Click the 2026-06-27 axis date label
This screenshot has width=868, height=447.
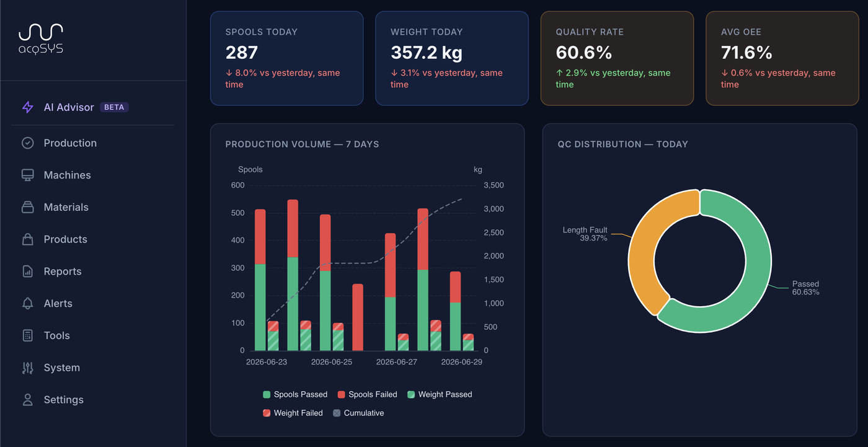click(397, 362)
